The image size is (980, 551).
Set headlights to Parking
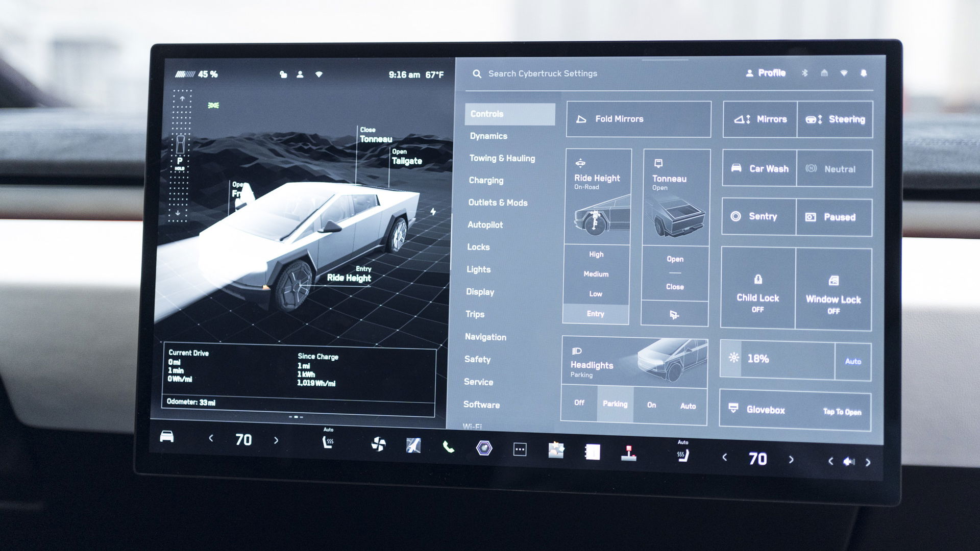point(615,404)
